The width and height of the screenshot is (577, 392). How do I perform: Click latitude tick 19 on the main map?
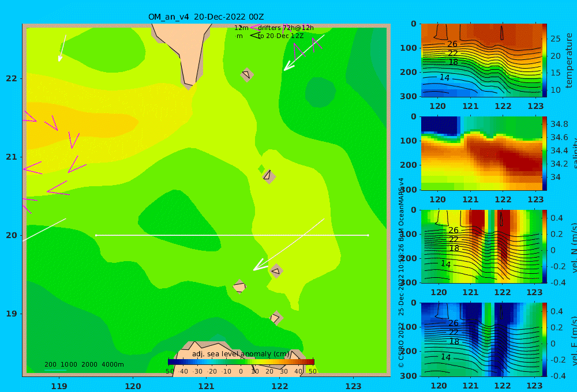12,314
